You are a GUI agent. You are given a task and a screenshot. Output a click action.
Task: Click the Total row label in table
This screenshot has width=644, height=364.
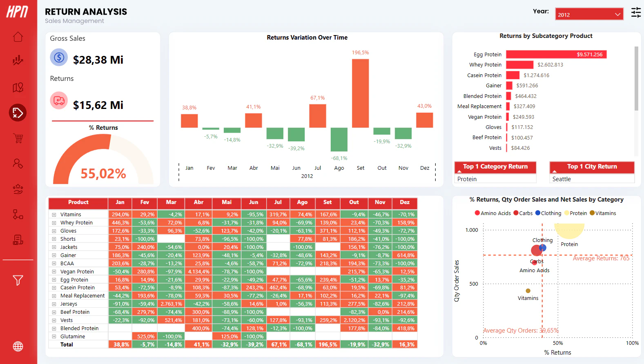[x=67, y=345]
